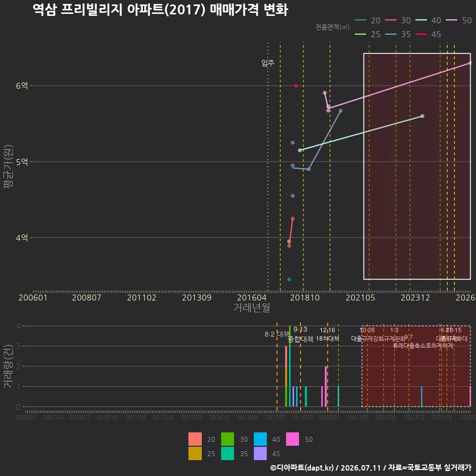Click the 200807 tick on price chart
476x476 pixels.
coord(86,297)
